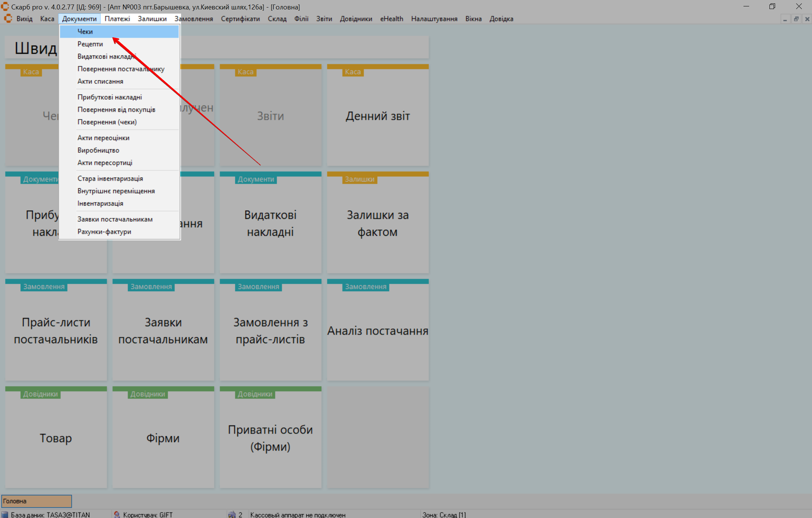The width and height of the screenshot is (812, 518).
Task: Click the inner window restore icon
Action: pyautogui.click(x=796, y=19)
